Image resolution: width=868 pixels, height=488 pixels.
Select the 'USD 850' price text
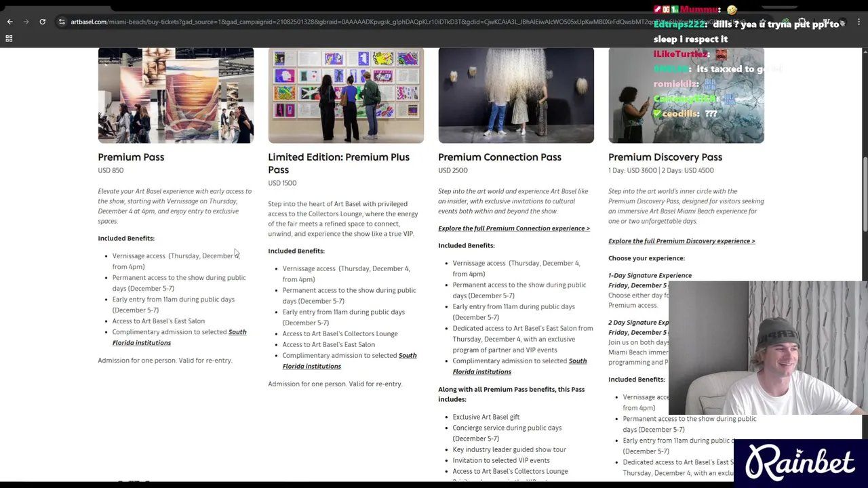[x=111, y=170]
